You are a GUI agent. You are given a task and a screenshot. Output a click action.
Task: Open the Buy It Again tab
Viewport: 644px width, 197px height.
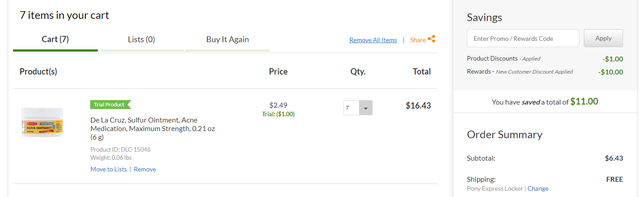pyautogui.click(x=228, y=39)
